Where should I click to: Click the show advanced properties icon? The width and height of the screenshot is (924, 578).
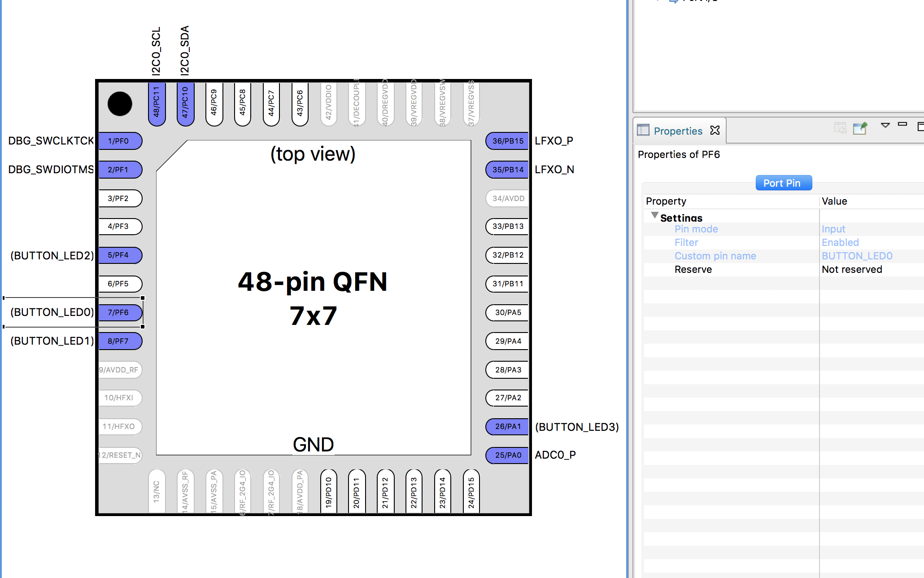click(x=840, y=128)
